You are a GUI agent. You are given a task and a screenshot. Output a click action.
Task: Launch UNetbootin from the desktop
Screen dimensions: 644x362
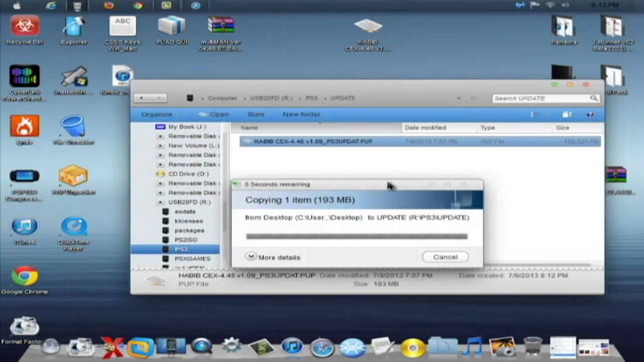pos(73,80)
